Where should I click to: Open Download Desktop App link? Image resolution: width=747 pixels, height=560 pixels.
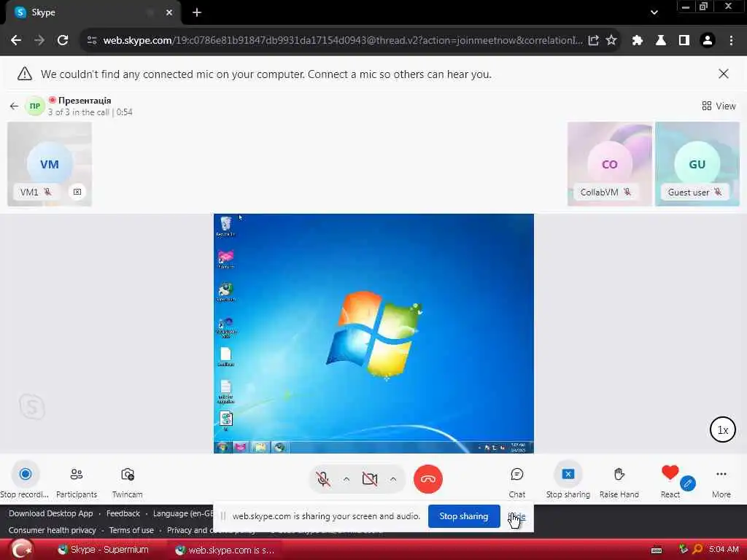pyautogui.click(x=50, y=513)
